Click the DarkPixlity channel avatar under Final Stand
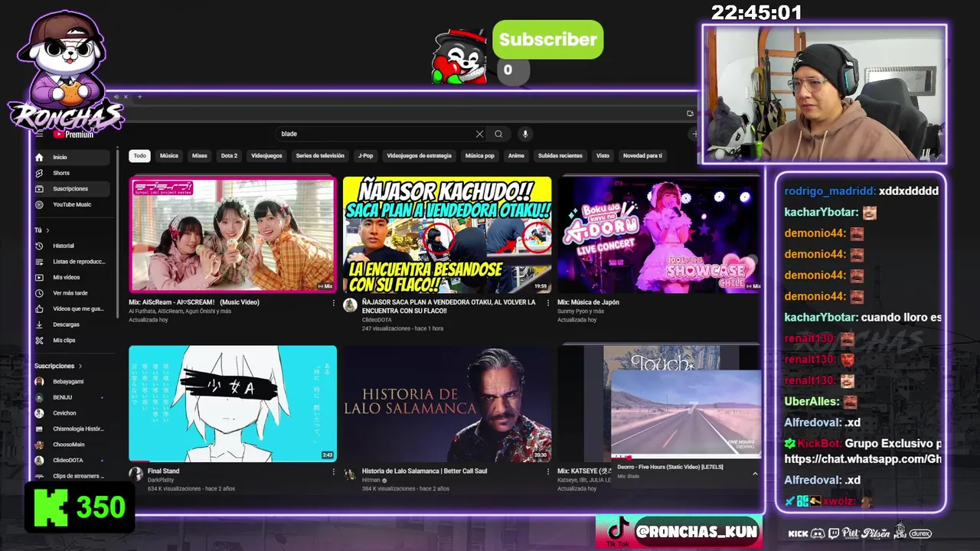This screenshot has width=980, height=551. 136,474
